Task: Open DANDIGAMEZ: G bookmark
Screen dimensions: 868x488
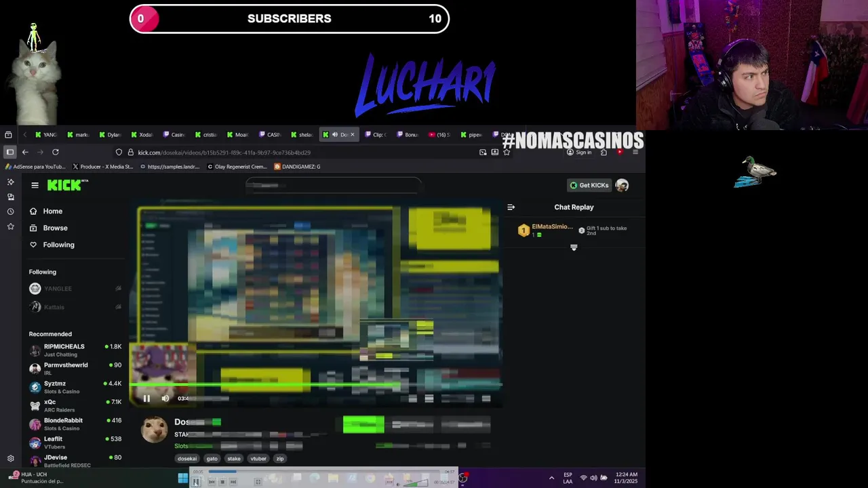Action: (x=297, y=167)
